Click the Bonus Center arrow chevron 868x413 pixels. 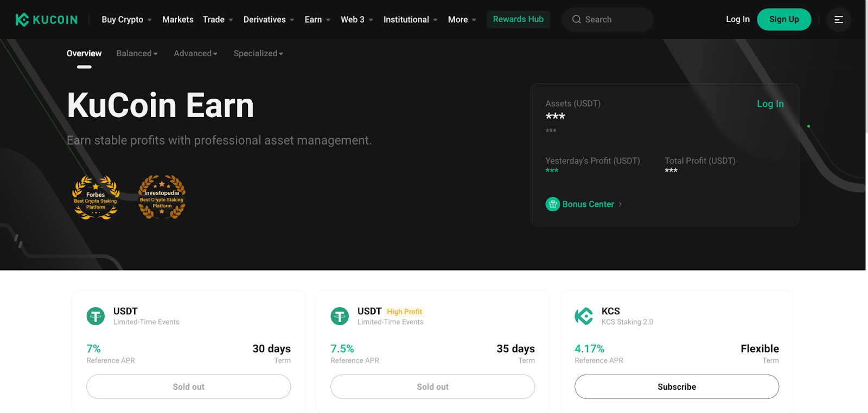(621, 204)
